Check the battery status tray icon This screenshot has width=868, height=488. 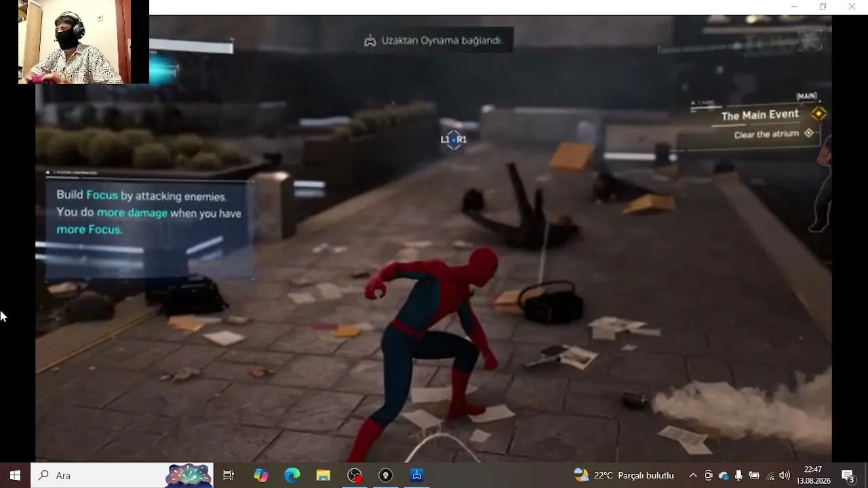754,475
